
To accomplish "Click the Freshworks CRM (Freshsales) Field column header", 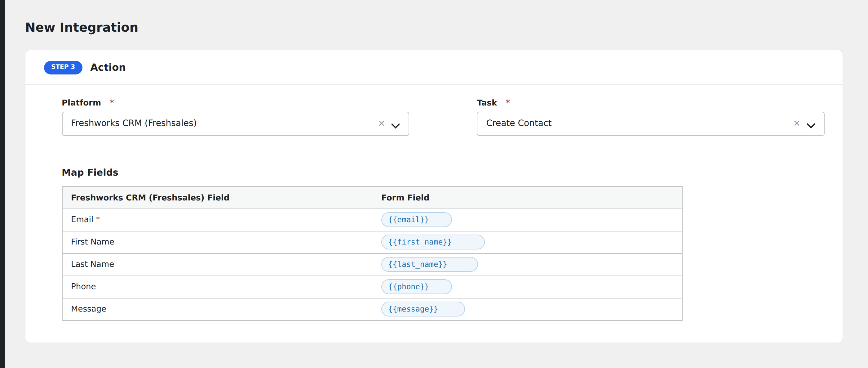I will [x=150, y=198].
